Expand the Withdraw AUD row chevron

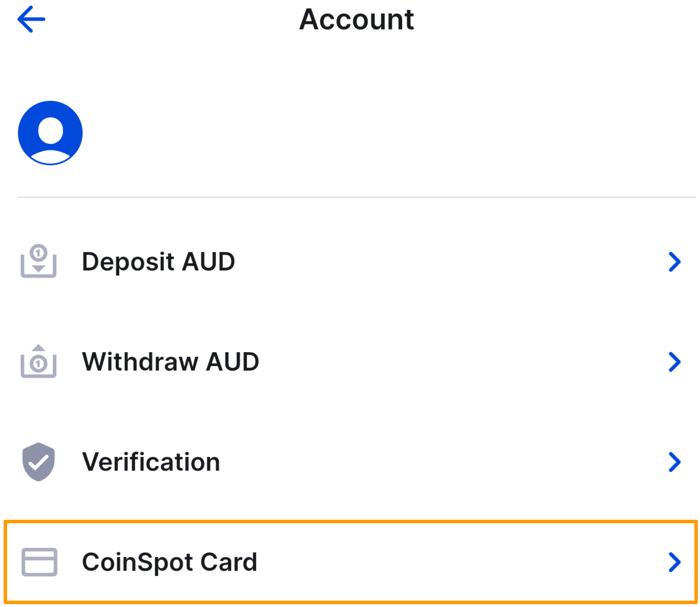click(x=675, y=361)
